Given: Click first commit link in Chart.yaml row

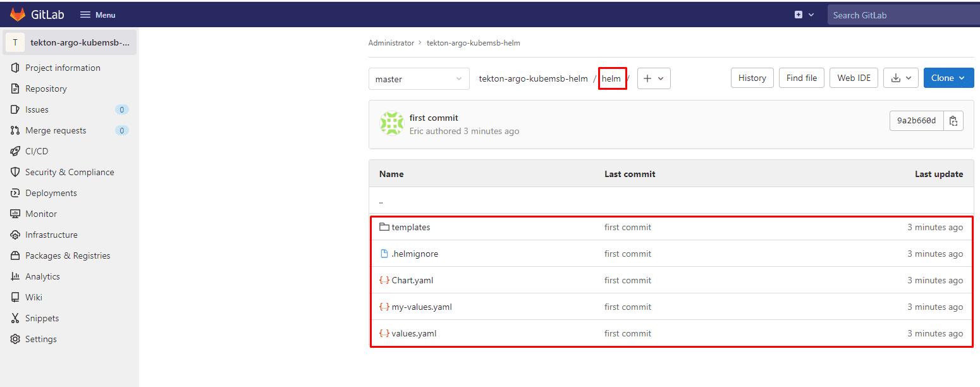Looking at the screenshot, I should pyautogui.click(x=628, y=280).
